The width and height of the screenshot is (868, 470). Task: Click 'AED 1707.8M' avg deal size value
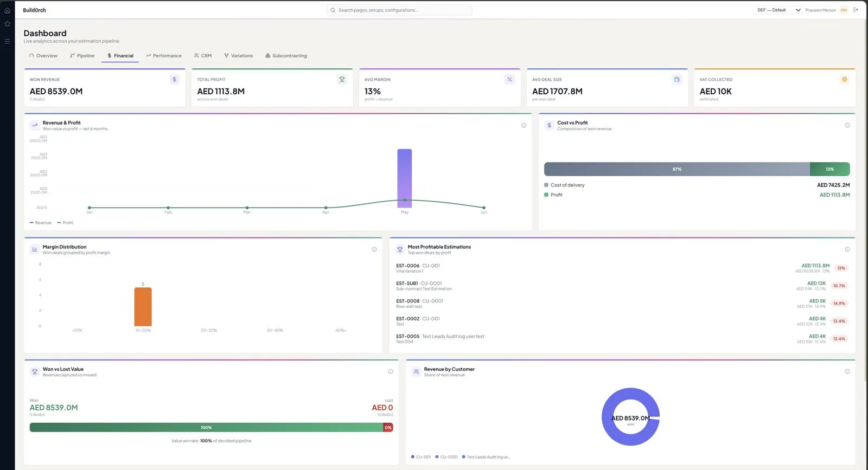[557, 92]
